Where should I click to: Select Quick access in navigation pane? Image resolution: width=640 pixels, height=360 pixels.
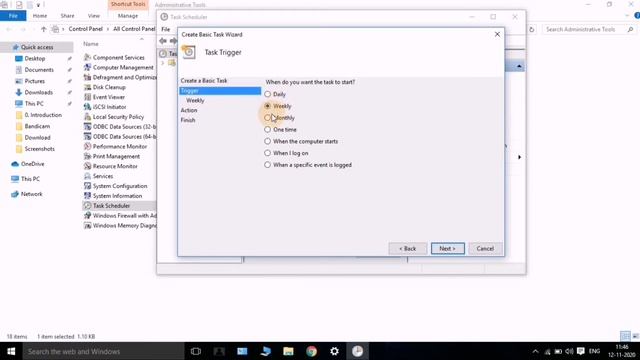[x=37, y=47]
